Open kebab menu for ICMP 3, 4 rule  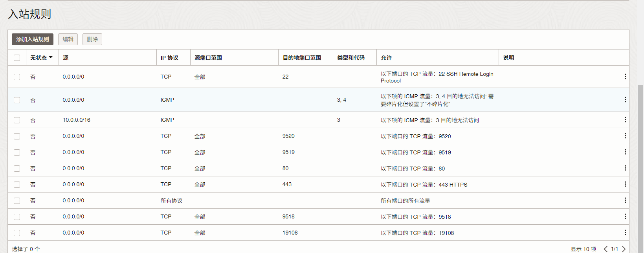tap(625, 100)
